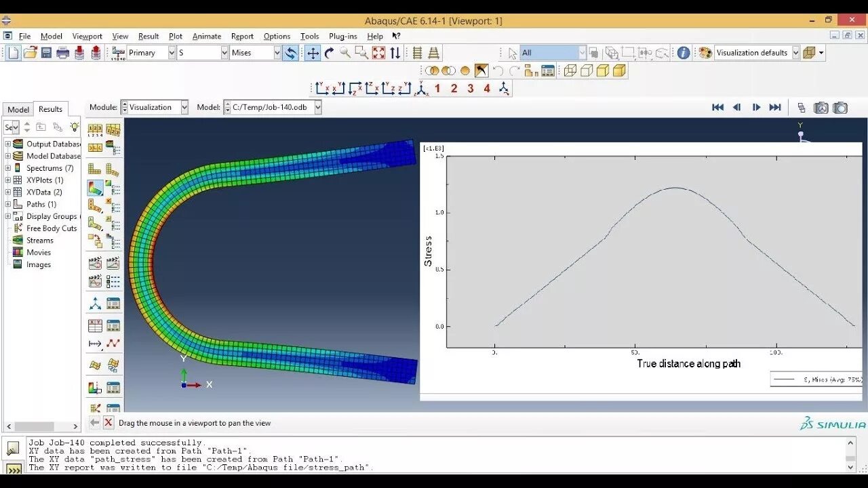Open the Module Visualization dropdown

click(x=184, y=107)
